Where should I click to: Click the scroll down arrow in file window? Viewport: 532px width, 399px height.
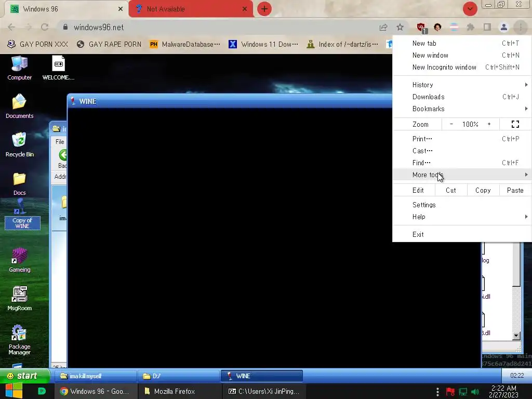516,336
